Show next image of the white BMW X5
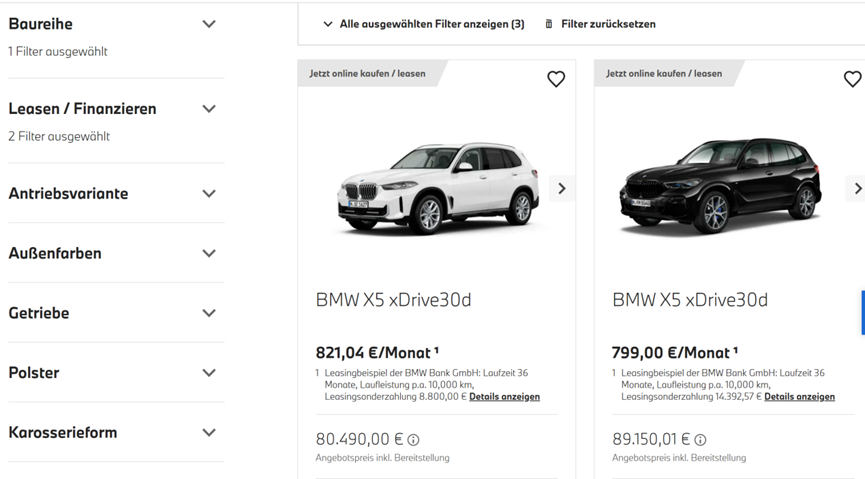Image resolution: width=865 pixels, height=479 pixels. pos(562,188)
